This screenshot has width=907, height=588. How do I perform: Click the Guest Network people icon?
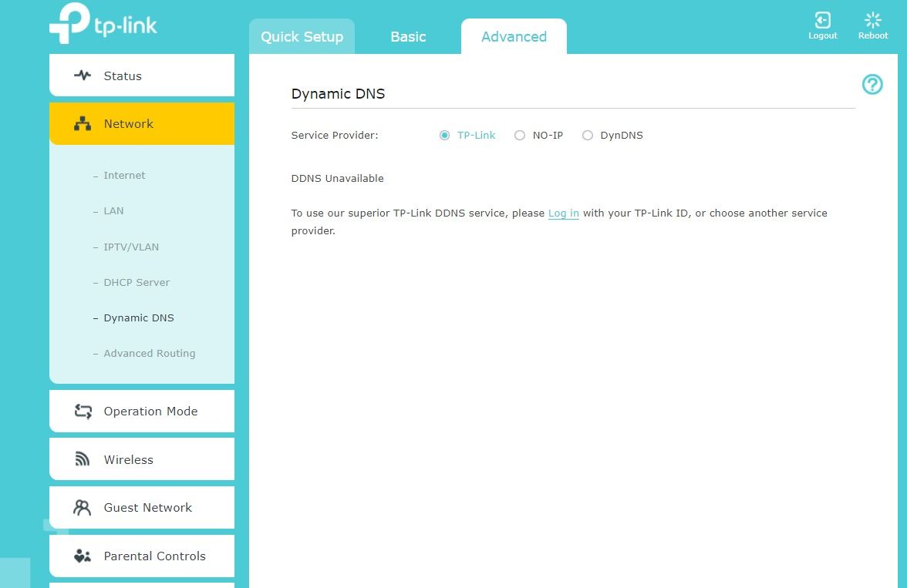click(82, 507)
